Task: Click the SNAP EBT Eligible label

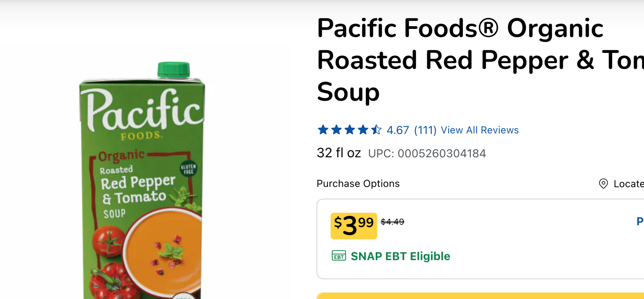Action: [x=400, y=256]
